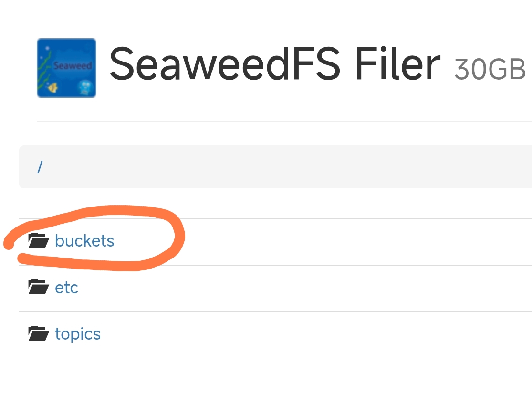
Task: Click blank space in the topics row
Action: click(x=310, y=334)
